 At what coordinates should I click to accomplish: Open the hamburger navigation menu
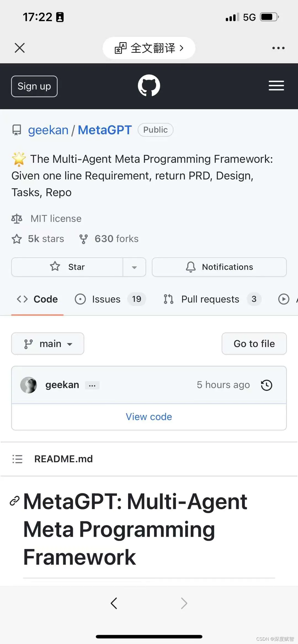click(x=276, y=86)
